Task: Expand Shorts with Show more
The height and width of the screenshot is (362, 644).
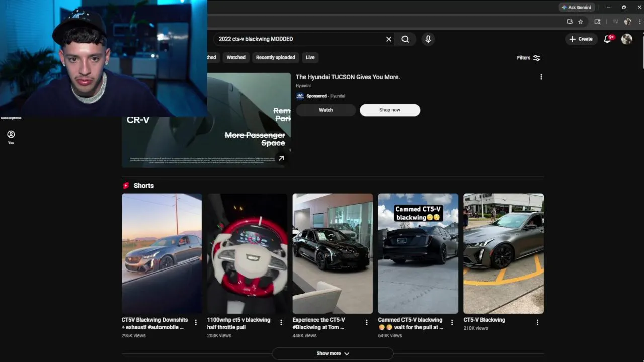Action: tap(333, 353)
